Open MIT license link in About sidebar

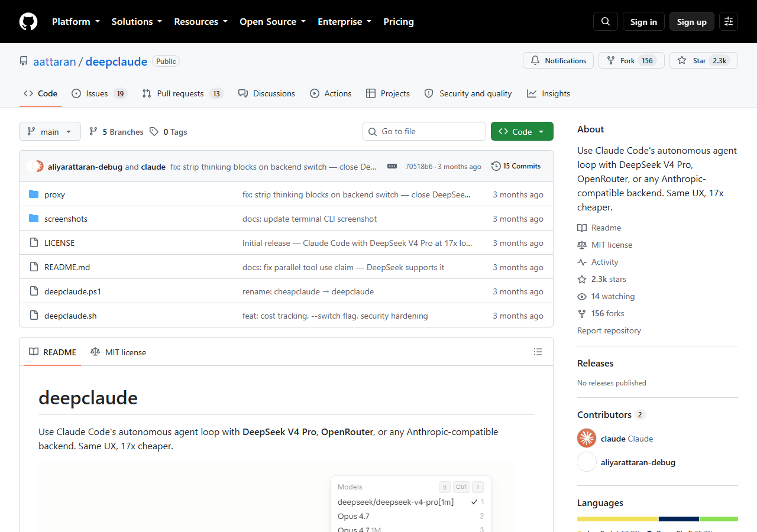(605, 245)
